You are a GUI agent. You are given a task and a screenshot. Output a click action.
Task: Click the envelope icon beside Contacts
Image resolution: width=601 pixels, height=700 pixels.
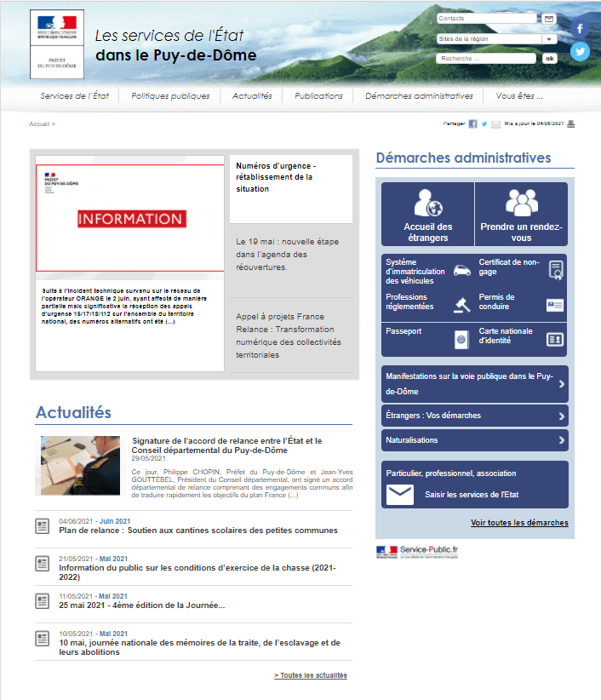[549, 19]
